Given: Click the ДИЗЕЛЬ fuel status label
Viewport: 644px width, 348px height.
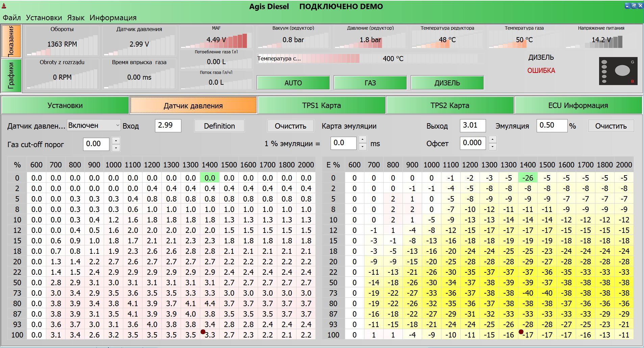Looking at the screenshot, I should coord(541,57).
